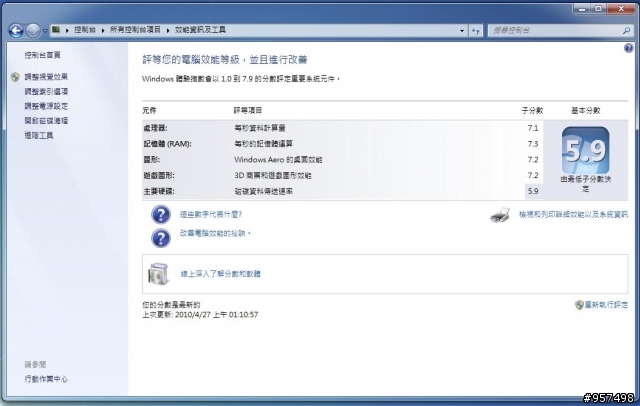Click the 上次更新 2010/4/27 timestamp text

[x=200, y=315]
